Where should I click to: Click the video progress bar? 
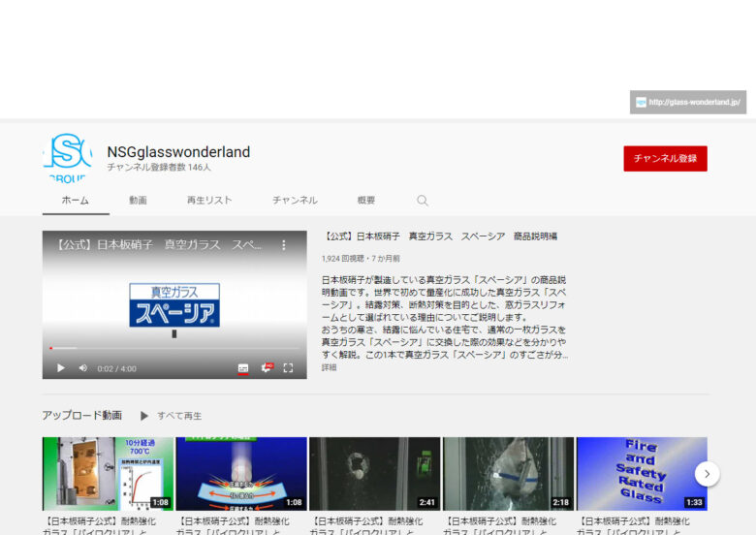(x=174, y=348)
